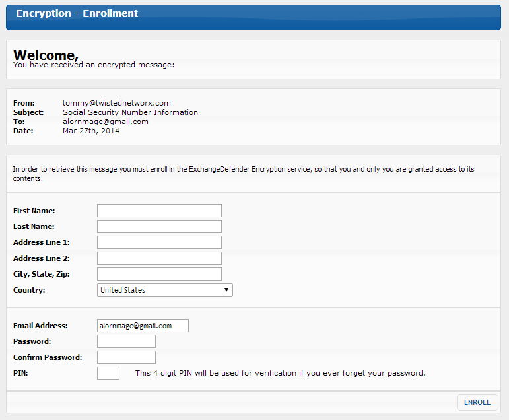Click subject text Social Security Number Information
509x420 pixels.
pos(130,112)
